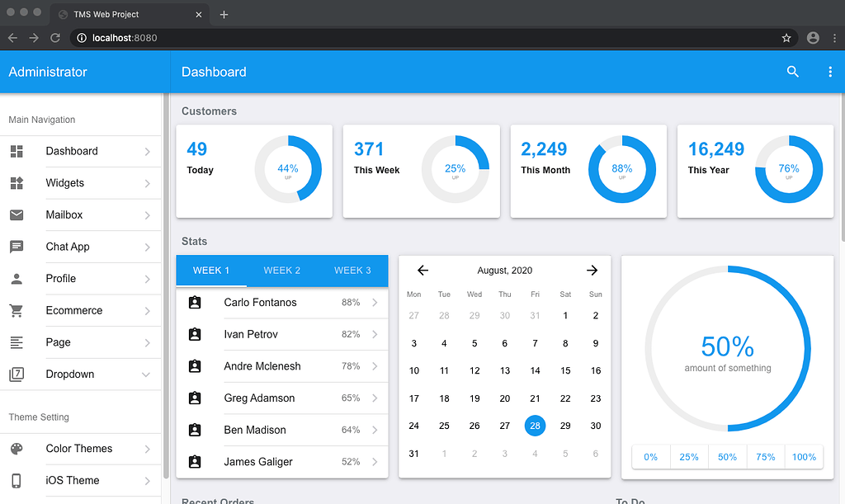845x504 pixels.
Task: Click the Color Themes palette icon
Action: 18,449
